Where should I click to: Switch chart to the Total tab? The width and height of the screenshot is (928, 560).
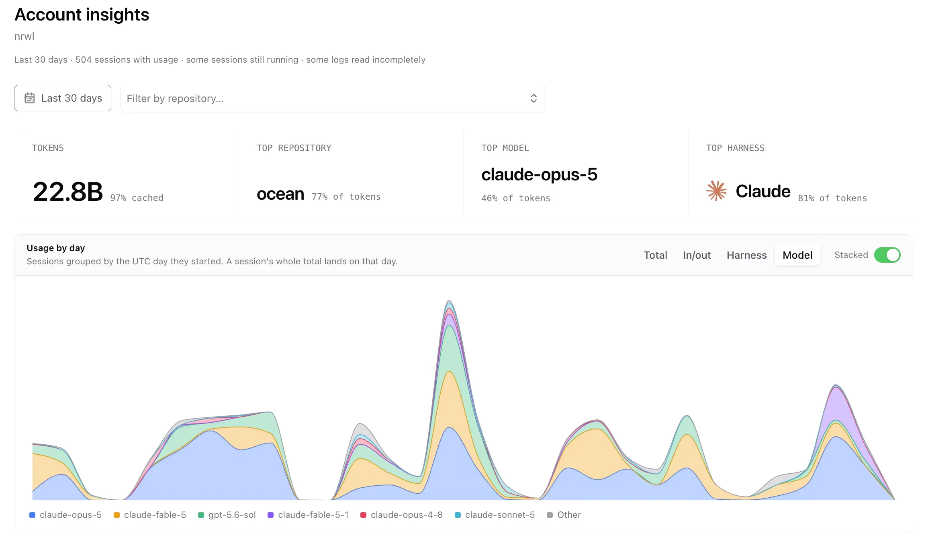655,255
